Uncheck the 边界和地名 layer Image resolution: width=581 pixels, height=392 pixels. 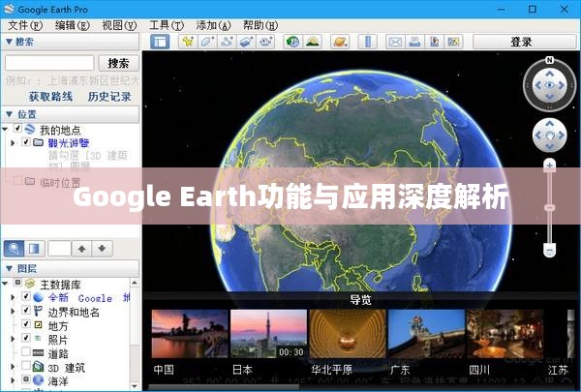(x=26, y=310)
